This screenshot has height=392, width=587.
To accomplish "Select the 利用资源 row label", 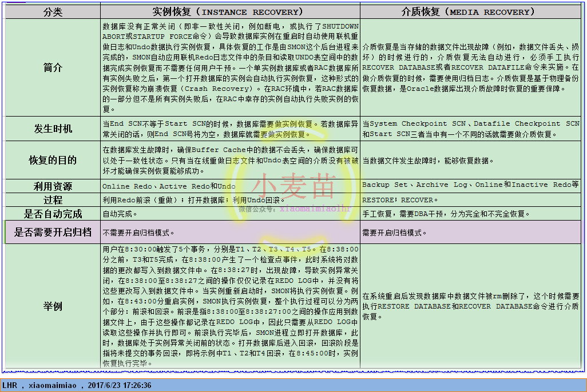I will click(x=53, y=186).
